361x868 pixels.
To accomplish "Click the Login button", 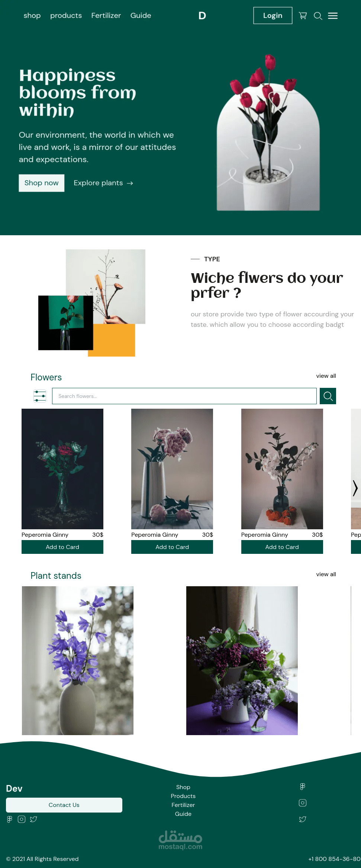I will [273, 16].
